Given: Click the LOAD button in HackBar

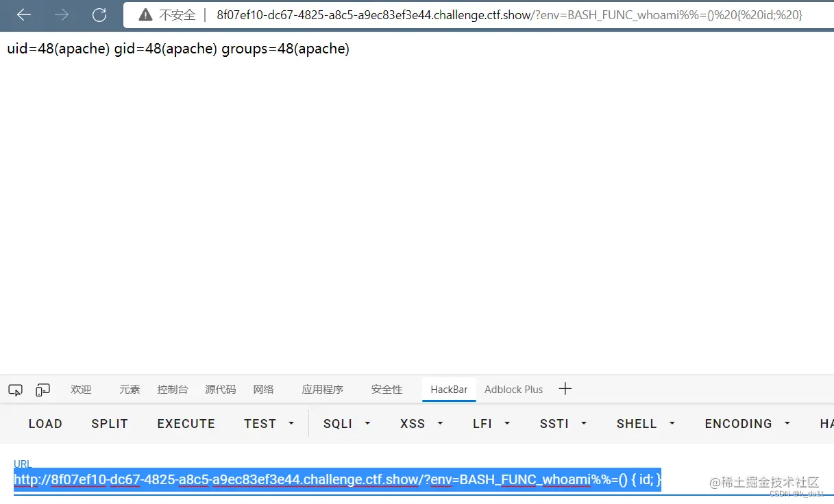Looking at the screenshot, I should point(45,424).
